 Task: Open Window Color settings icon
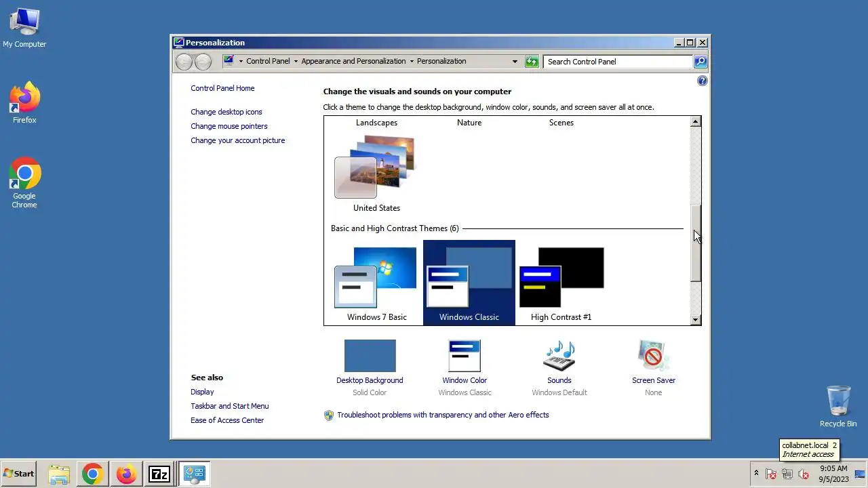coord(465,356)
